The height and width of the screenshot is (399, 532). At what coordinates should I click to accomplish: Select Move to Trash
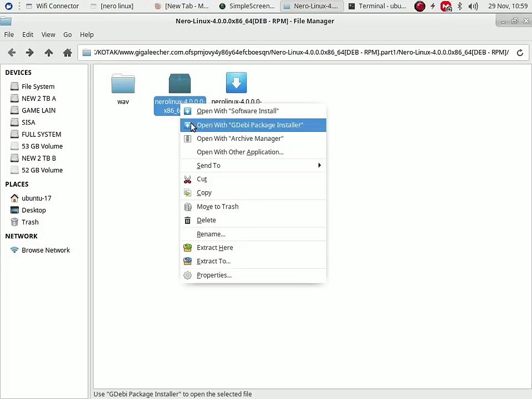253,207
